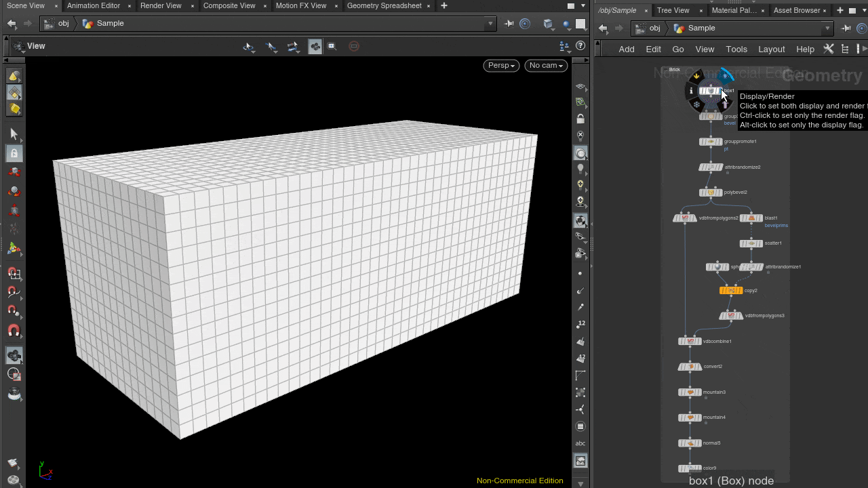Add a new pane tab with plus button
This screenshot has height=488, width=868.
pyautogui.click(x=444, y=5)
